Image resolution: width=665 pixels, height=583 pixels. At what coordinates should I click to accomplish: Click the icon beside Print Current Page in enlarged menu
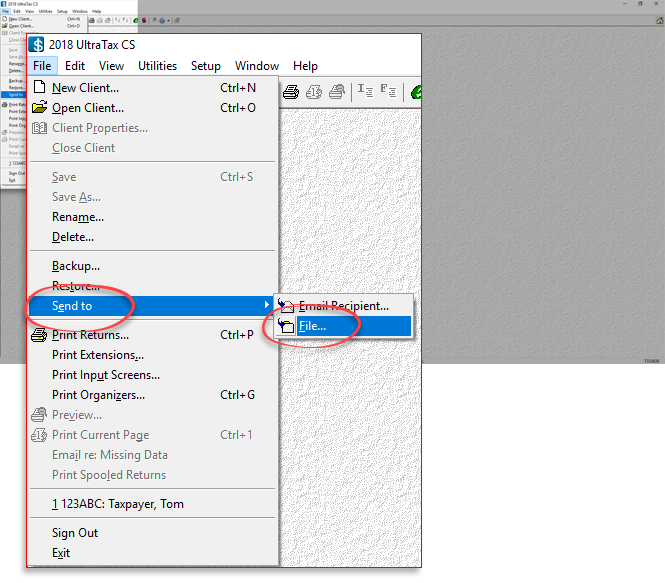pos(39,435)
